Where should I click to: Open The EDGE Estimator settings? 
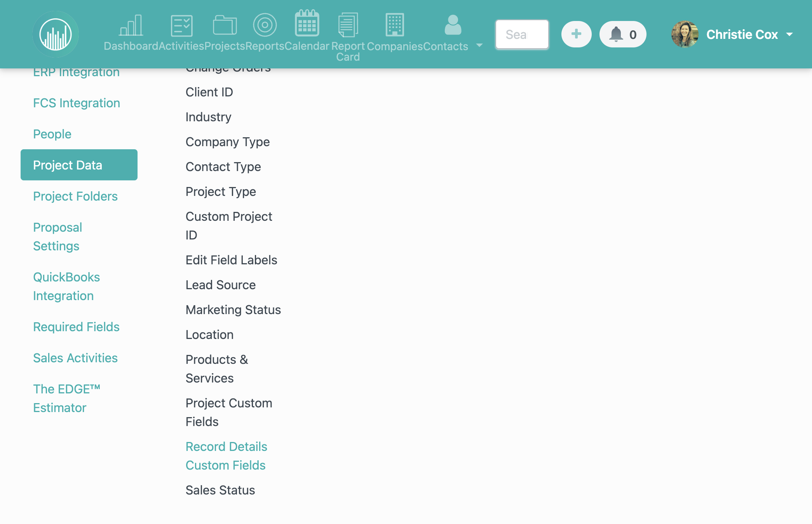point(66,398)
